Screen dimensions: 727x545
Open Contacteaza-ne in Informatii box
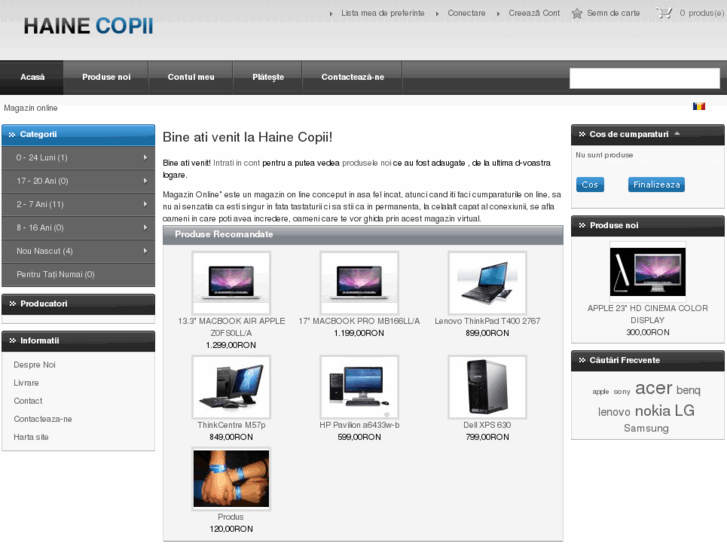click(x=43, y=419)
